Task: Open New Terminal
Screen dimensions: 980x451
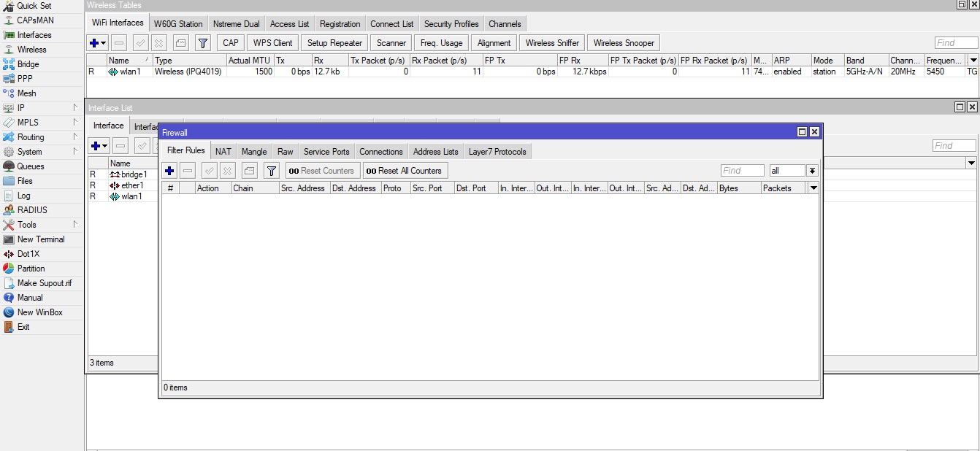Action: tap(41, 239)
